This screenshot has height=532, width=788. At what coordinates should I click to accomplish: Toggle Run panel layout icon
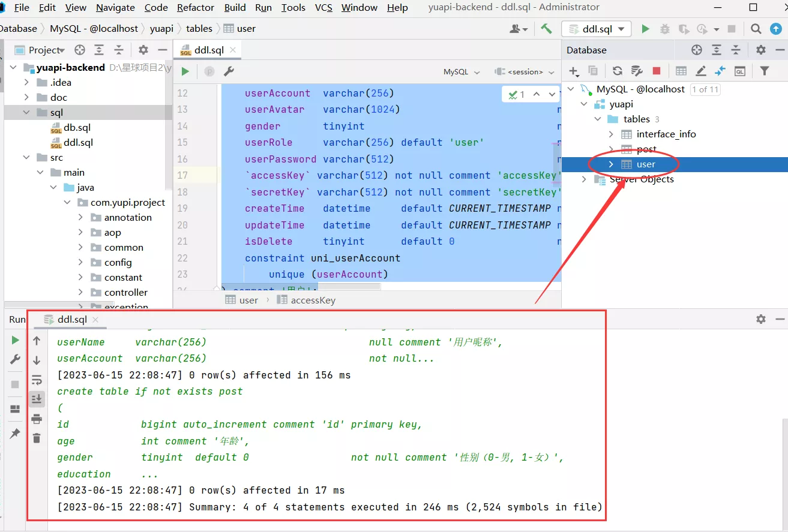pos(15,409)
